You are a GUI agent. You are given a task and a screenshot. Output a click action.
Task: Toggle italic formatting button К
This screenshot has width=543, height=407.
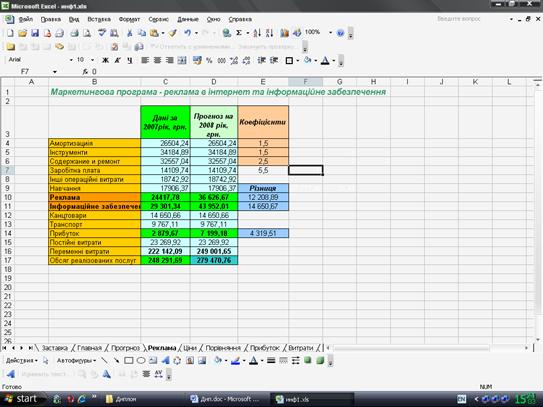point(117,61)
